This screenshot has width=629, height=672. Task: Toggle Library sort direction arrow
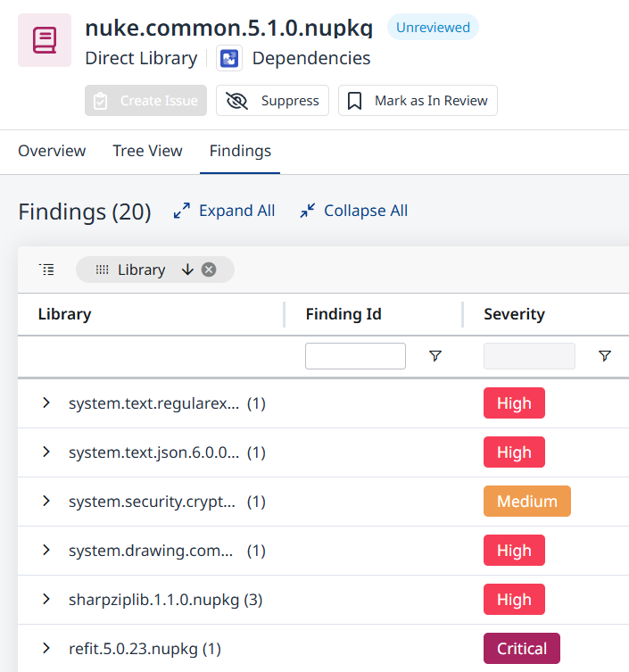pyautogui.click(x=187, y=270)
